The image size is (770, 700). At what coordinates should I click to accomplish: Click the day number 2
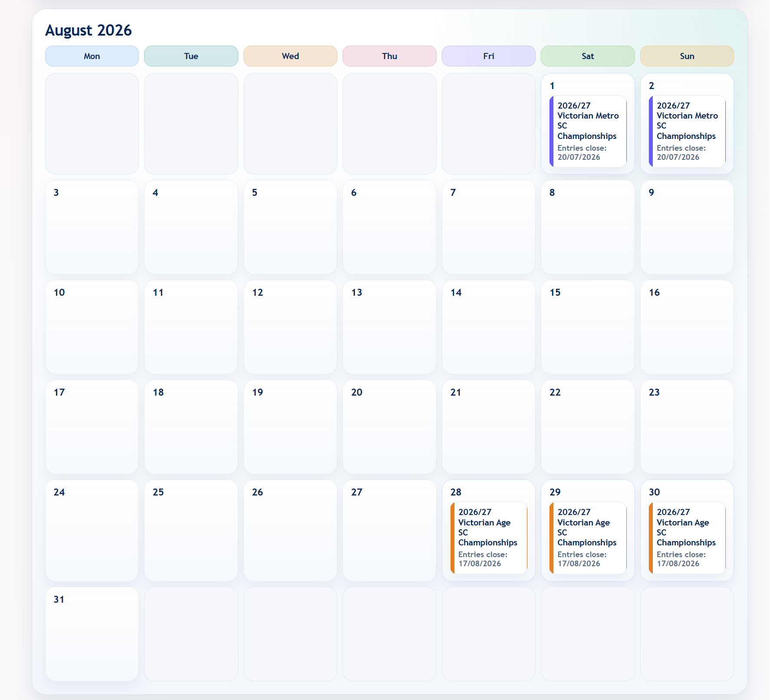pyautogui.click(x=652, y=86)
